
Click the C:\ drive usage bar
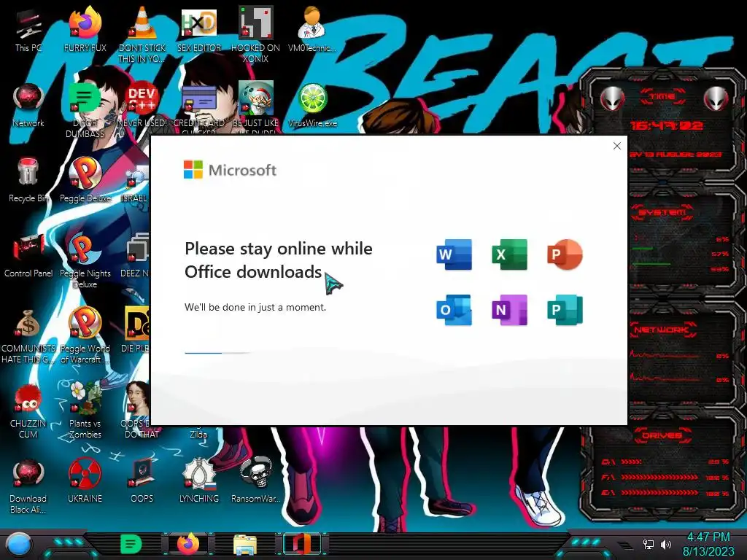pos(631,462)
